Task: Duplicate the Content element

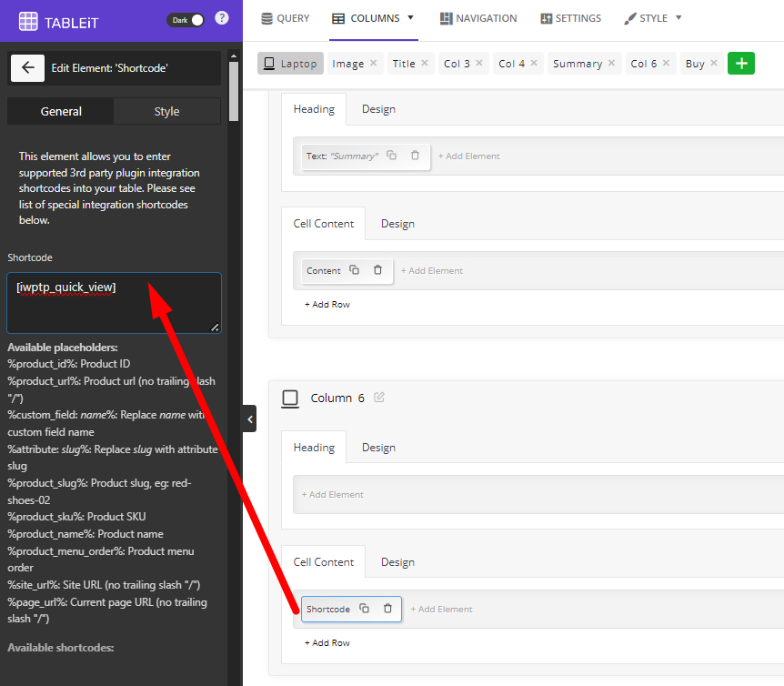Action: tap(354, 270)
